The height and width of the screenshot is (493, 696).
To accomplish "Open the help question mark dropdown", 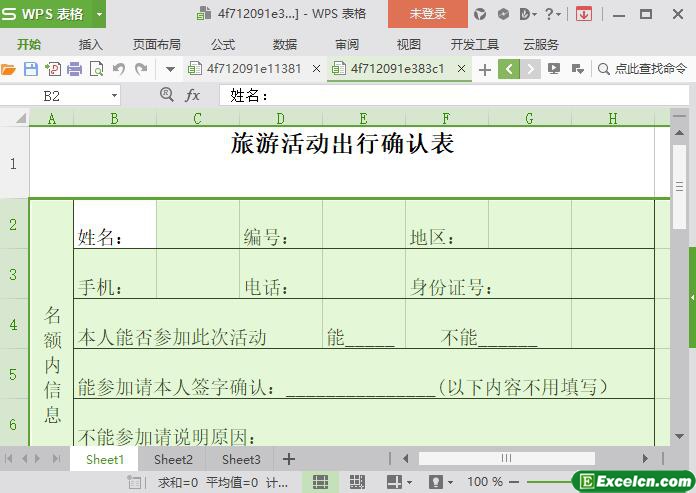I will click(553, 14).
